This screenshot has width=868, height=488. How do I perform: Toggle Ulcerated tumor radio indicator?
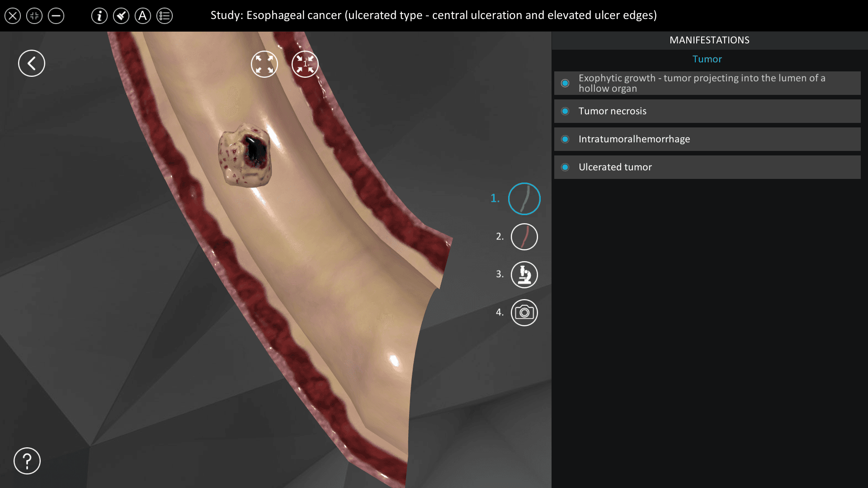pos(565,167)
